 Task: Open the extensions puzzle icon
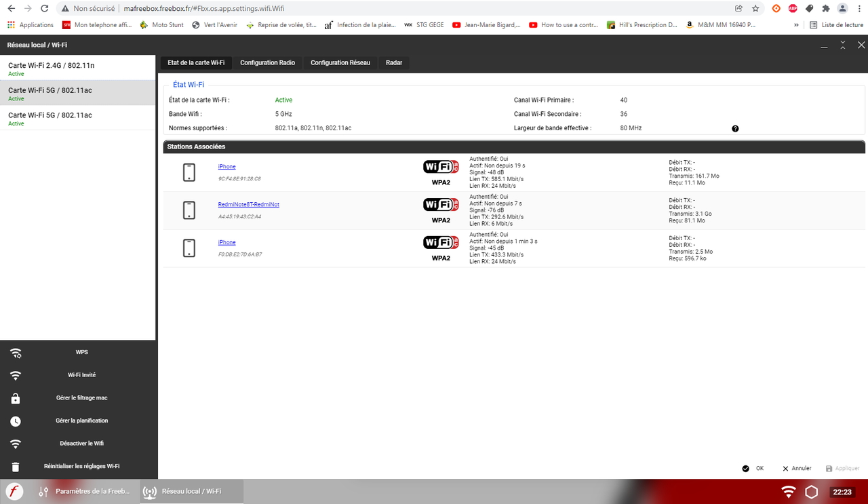[825, 9]
